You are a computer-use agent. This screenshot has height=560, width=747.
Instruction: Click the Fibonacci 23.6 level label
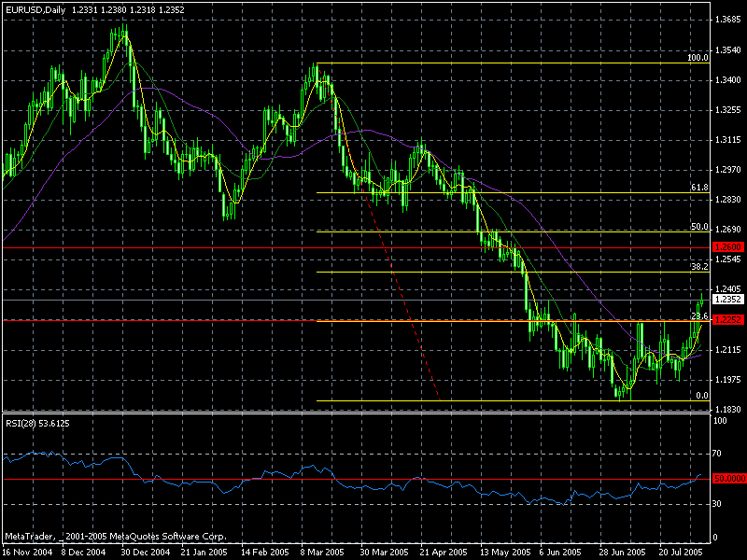tap(699, 316)
